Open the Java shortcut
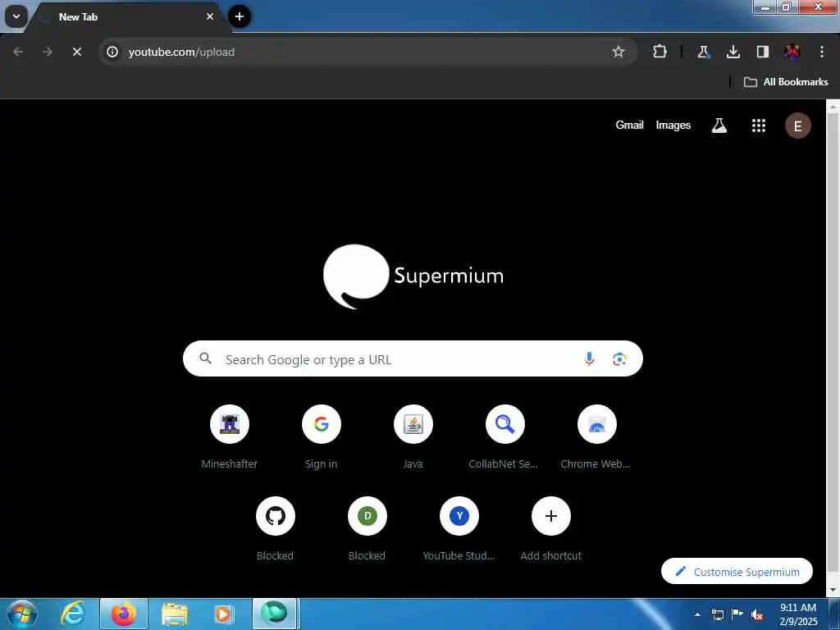The width and height of the screenshot is (840, 630). tap(413, 438)
